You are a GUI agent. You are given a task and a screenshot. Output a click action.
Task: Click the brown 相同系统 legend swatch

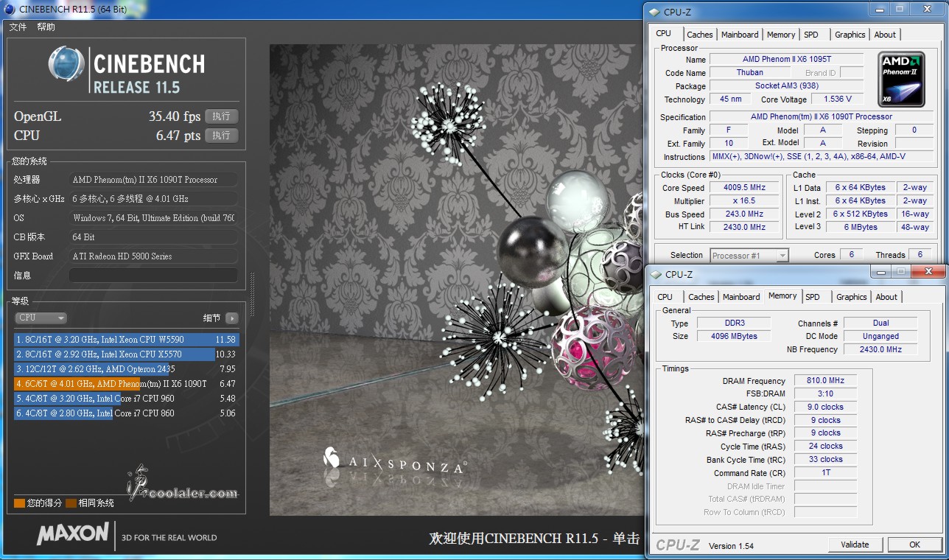[71, 503]
